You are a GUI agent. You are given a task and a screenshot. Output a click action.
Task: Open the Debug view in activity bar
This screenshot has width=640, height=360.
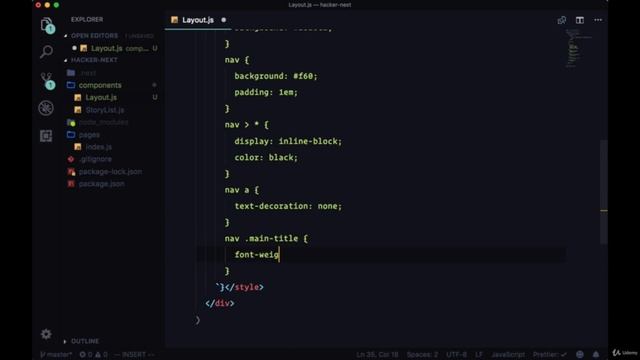tap(46, 108)
